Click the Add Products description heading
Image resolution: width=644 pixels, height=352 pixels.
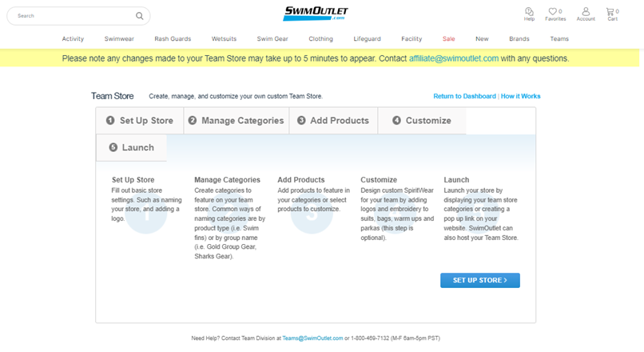[x=301, y=180]
